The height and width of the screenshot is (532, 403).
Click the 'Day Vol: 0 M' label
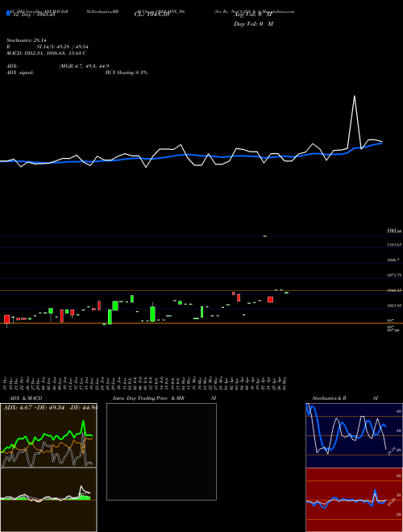pyautogui.click(x=253, y=24)
